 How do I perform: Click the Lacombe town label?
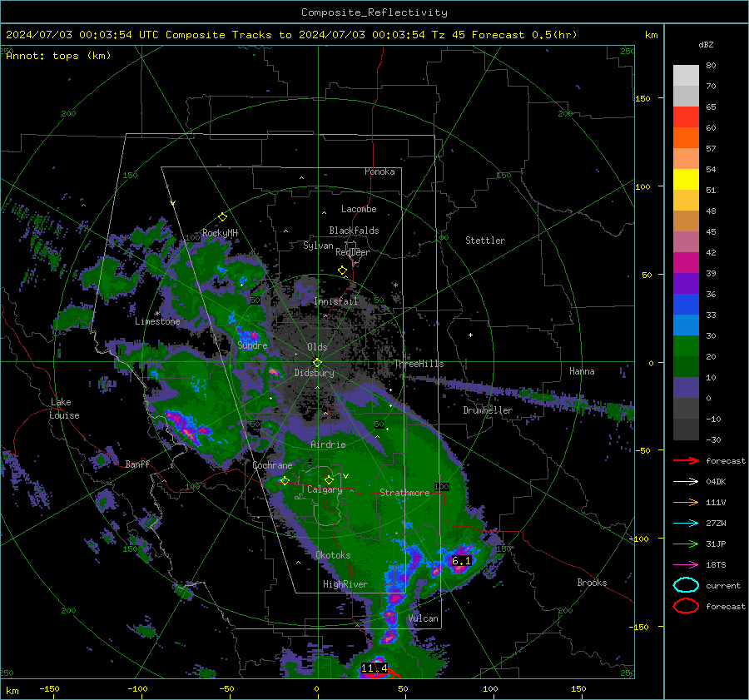tap(359, 209)
